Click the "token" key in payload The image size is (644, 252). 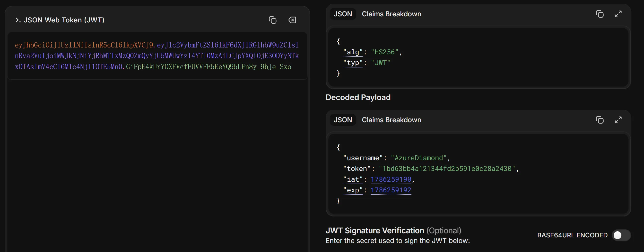[x=357, y=168]
